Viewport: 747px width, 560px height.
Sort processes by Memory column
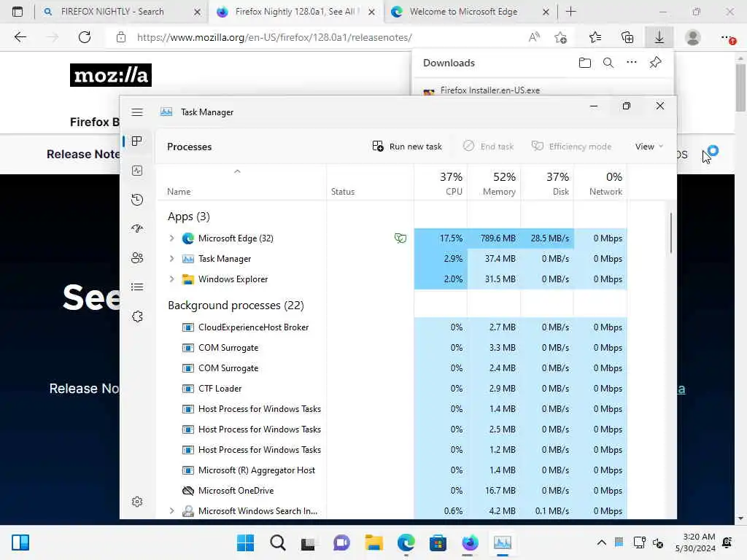[x=494, y=183]
